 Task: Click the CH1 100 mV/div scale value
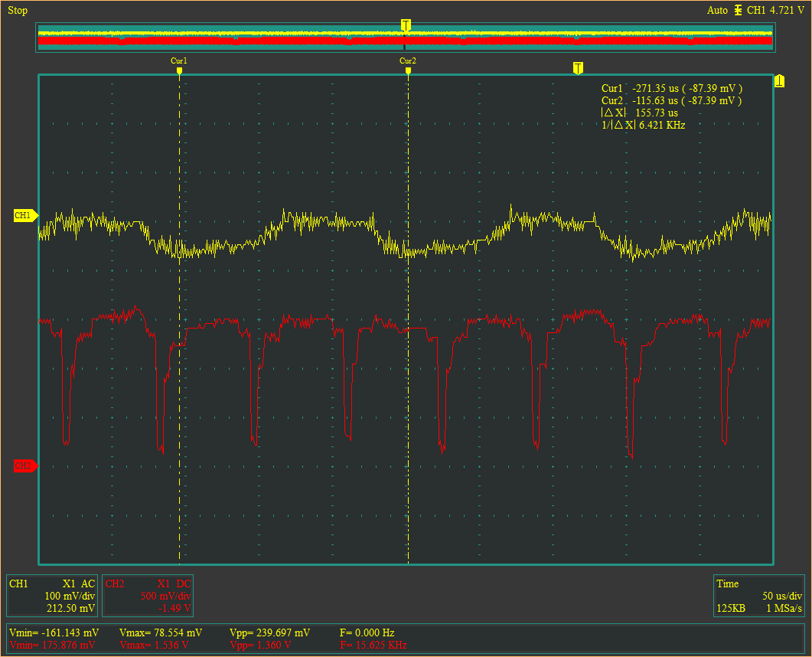click(x=70, y=596)
